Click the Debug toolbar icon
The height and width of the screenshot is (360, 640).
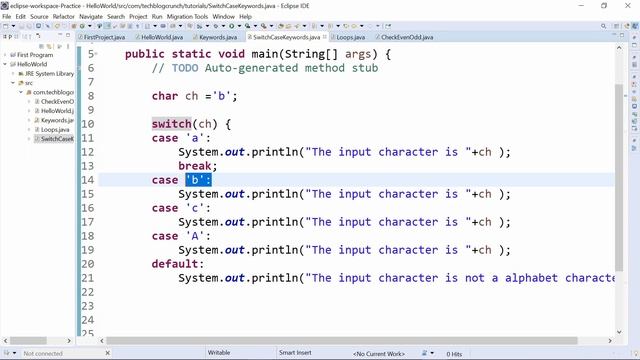coord(216,26)
